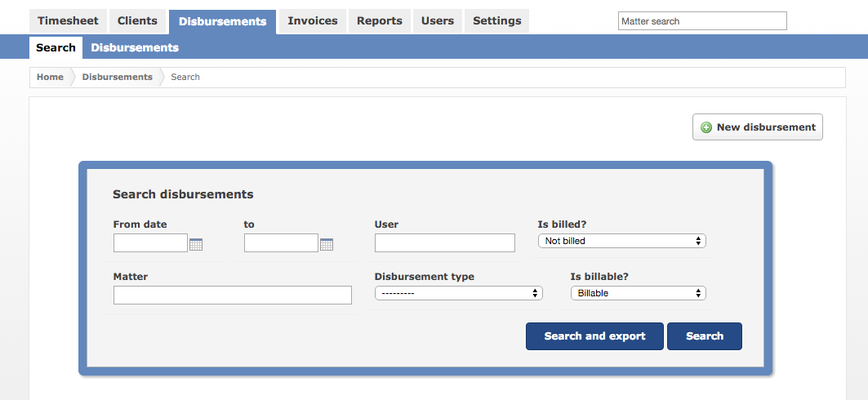
Task: Open the Disbursement type dropdown
Action: (458, 293)
